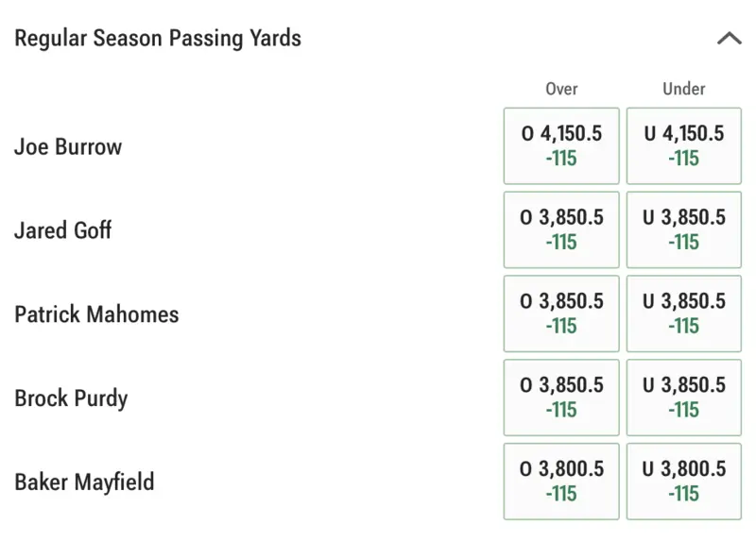The width and height of the screenshot is (756, 542).
Task: Click the Baker Mayfield player name
Action: 84,483
